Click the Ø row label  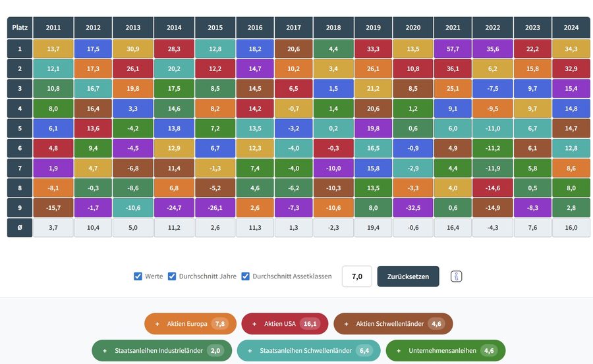(20, 228)
